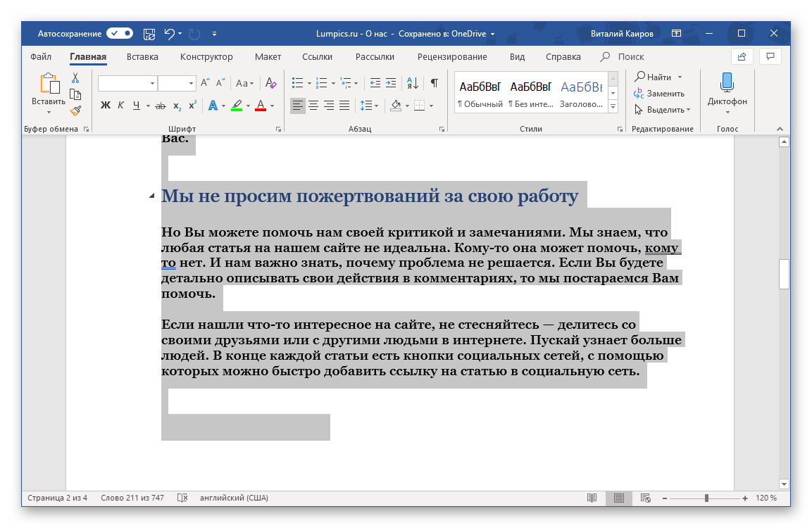Apply subscript formatting
This screenshot has width=812, height=528.
(x=177, y=106)
